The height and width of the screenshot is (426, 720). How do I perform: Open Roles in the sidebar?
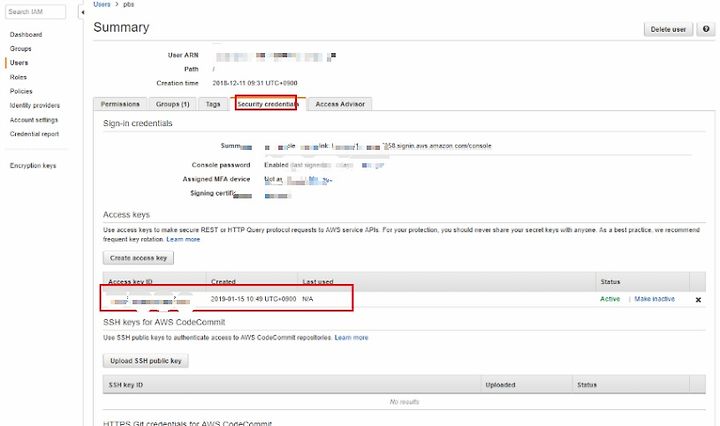(18, 77)
